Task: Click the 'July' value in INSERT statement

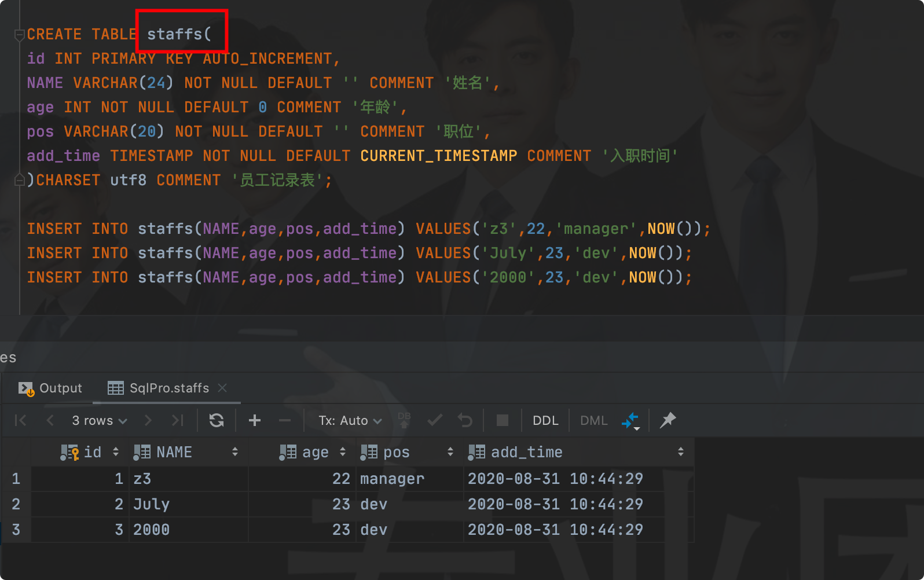Action: (508, 253)
